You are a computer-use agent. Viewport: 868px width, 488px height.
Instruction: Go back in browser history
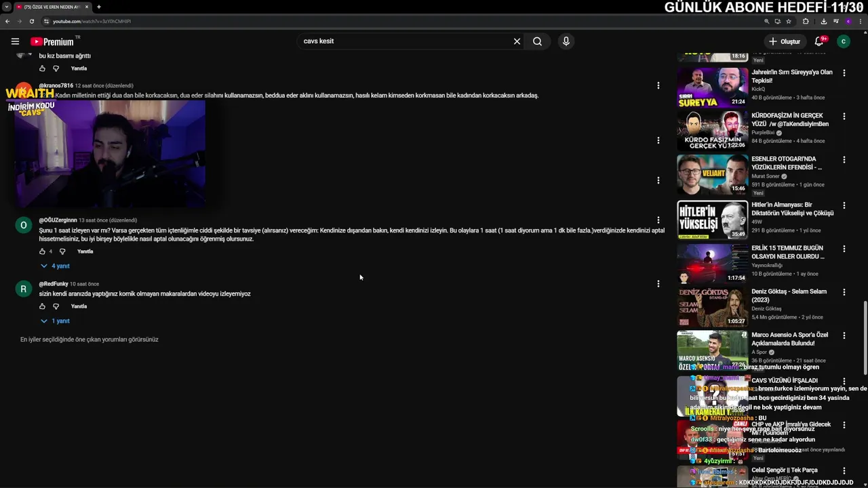[x=7, y=21]
